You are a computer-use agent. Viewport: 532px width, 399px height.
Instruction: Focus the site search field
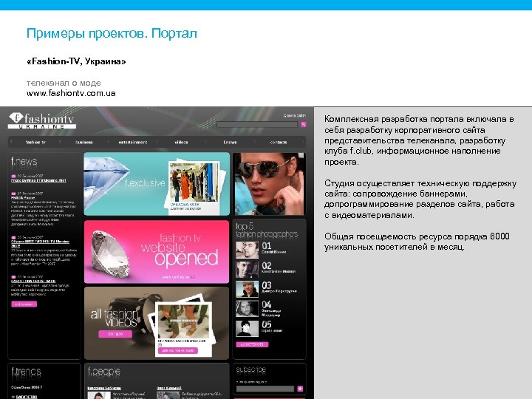[x=257, y=125]
